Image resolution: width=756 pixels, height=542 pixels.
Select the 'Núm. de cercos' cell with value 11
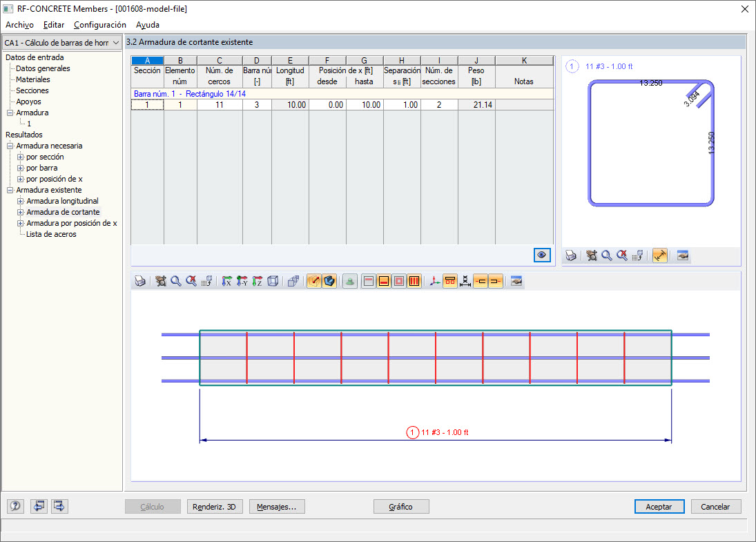click(220, 105)
